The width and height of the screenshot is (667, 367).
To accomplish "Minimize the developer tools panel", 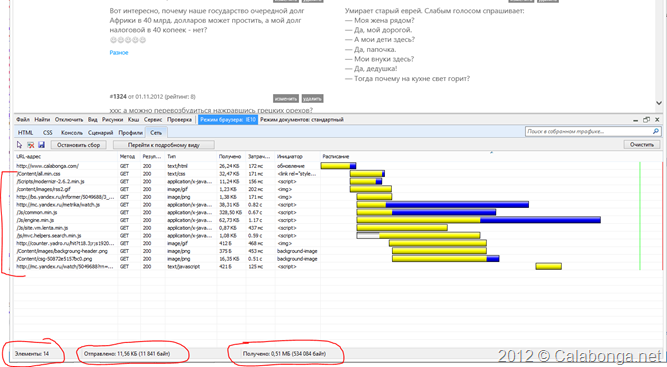I will [636, 120].
